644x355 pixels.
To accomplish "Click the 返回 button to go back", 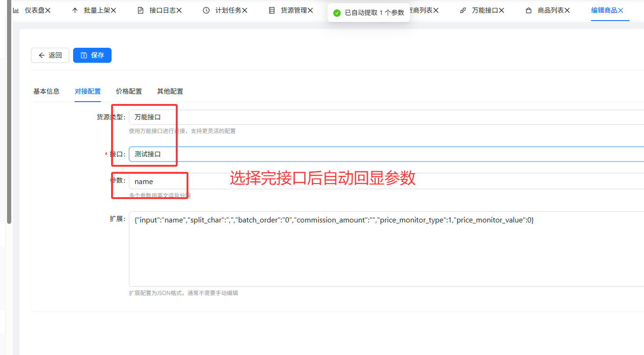I will pyautogui.click(x=50, y=55).
